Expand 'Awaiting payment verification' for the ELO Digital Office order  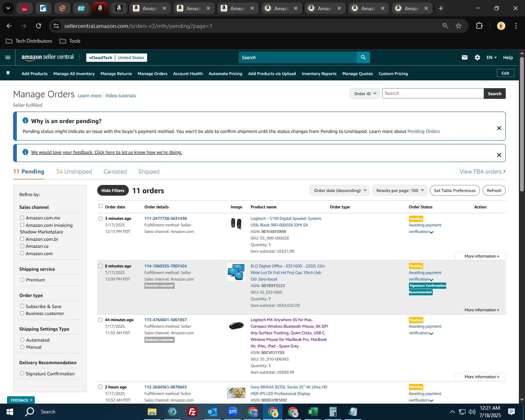[x=431, y=280]
